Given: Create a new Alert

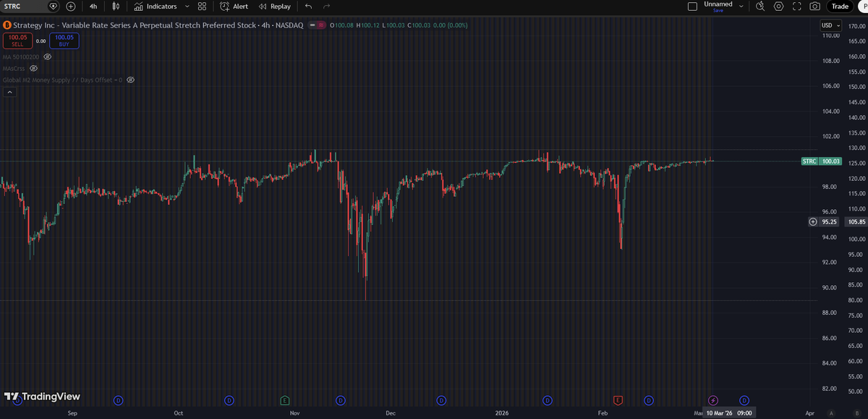Looking at the screenshot, I should point(234,7).
